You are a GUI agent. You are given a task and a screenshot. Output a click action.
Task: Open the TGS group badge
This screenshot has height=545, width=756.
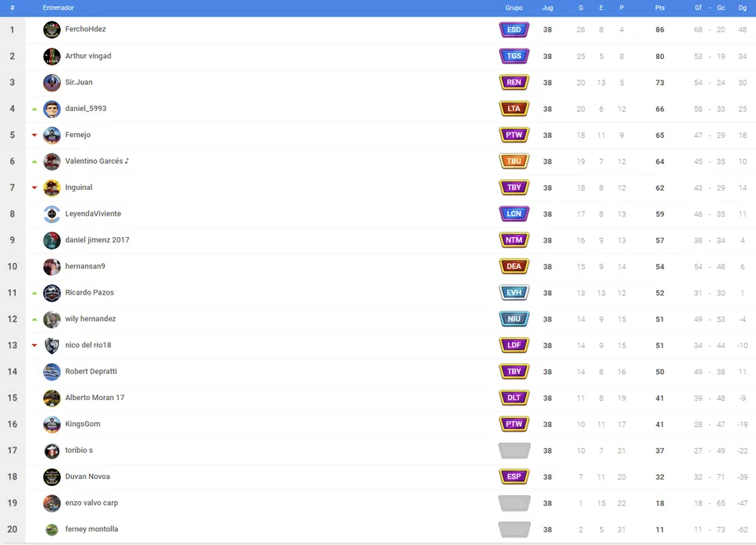coord(514,56)
